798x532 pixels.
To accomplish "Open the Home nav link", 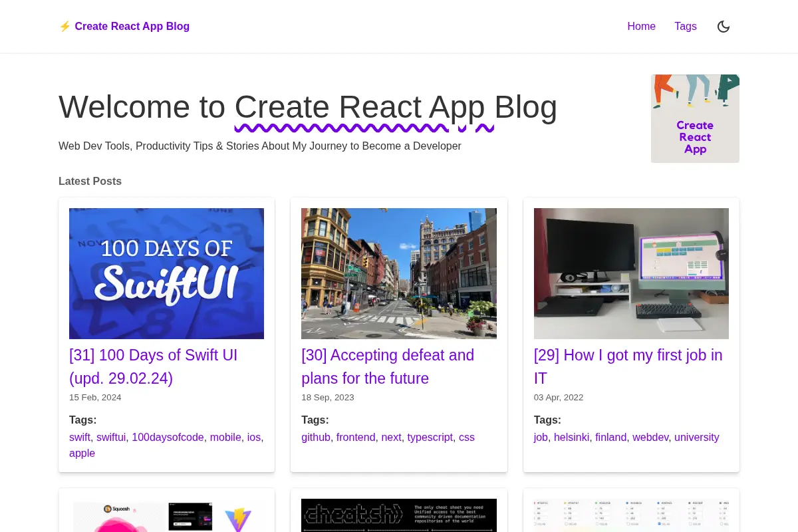I will [641, 27].
